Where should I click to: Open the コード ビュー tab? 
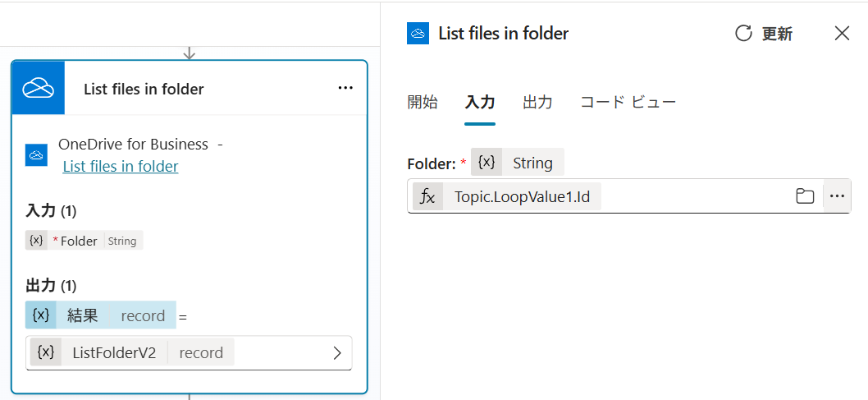(628, 102)
